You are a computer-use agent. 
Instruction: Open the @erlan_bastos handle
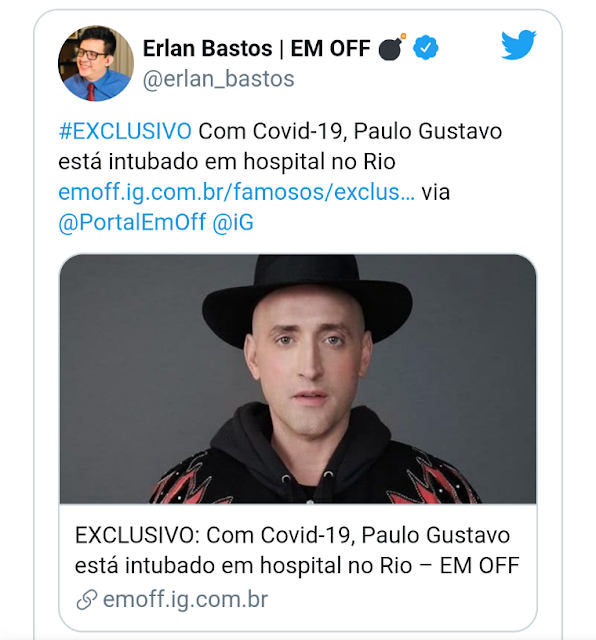tap(218, 79)
